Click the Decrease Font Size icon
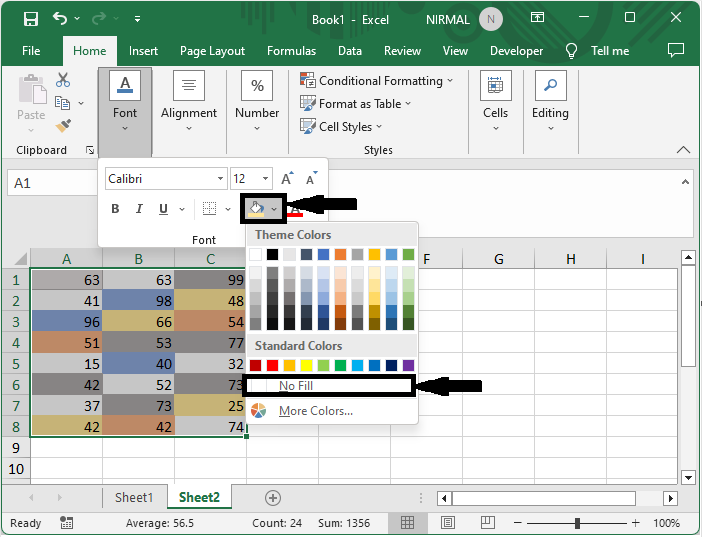The image size is (702, 537). pos(311,178)
